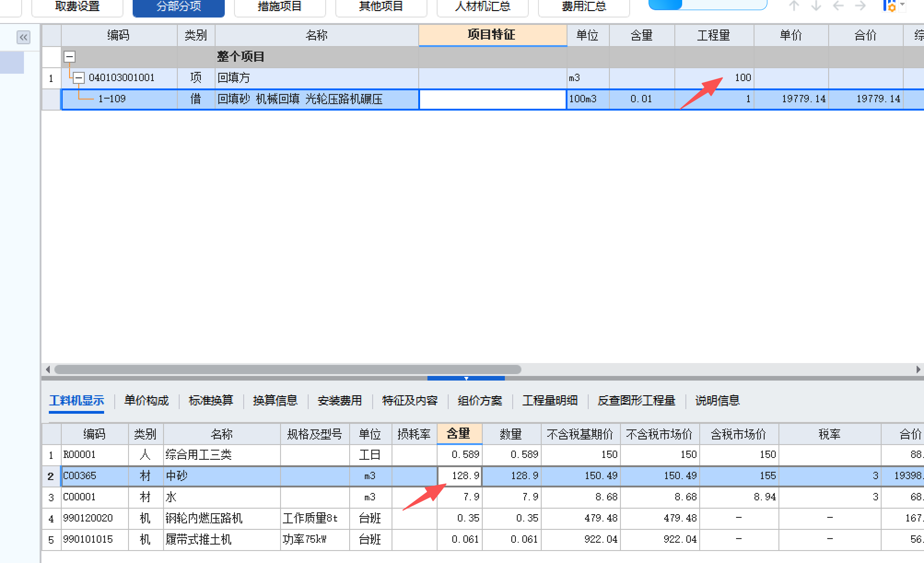Collapse the left sidebar with « icon
Screen dimensions: 924x563
[23, 37]
